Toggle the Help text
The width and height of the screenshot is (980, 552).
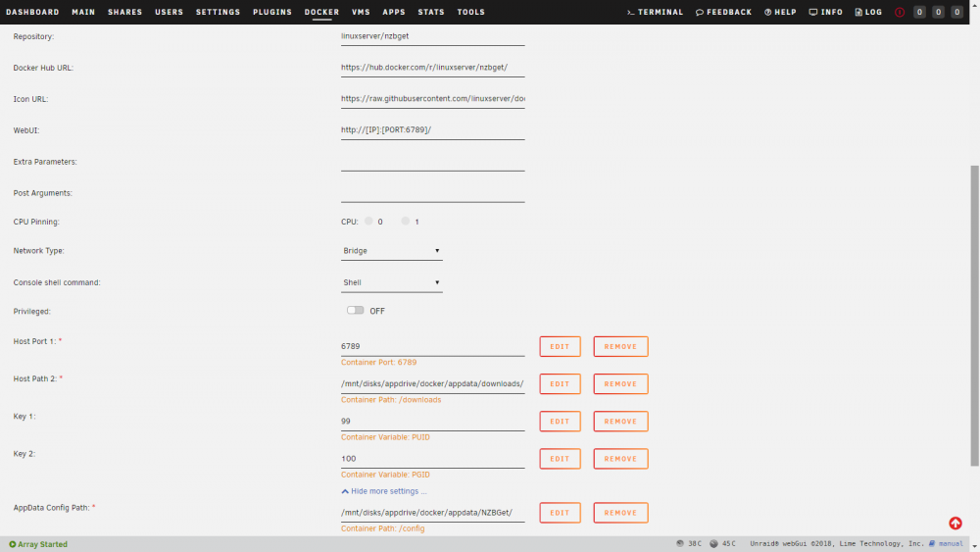pyautogui.click(x=780, y=12)
